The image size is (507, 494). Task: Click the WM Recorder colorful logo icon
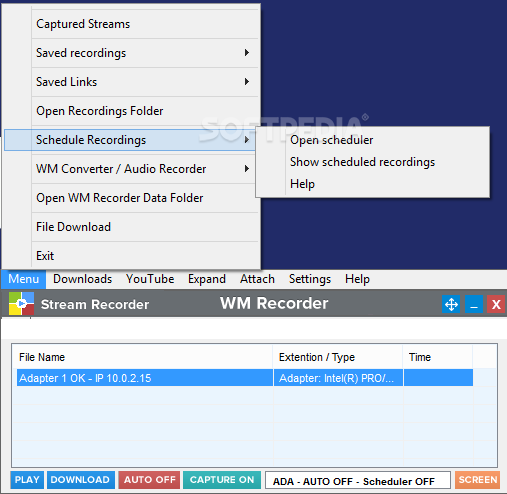point(21,304)
